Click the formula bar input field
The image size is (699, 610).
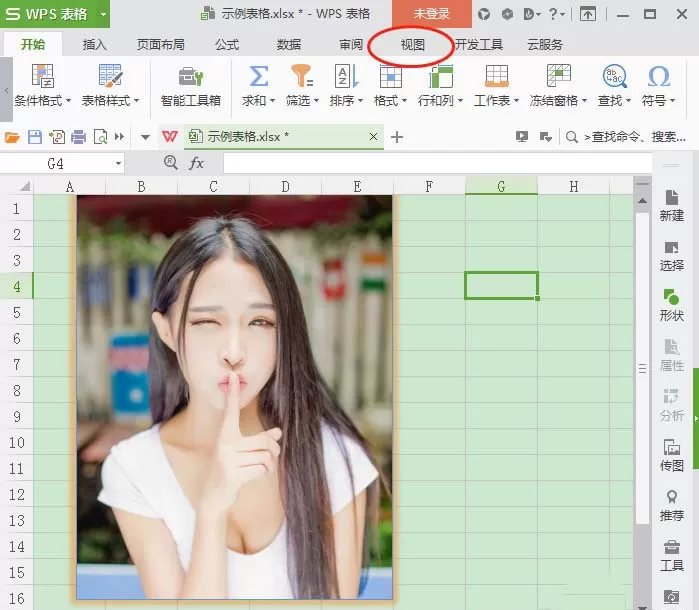pos(437,163)
